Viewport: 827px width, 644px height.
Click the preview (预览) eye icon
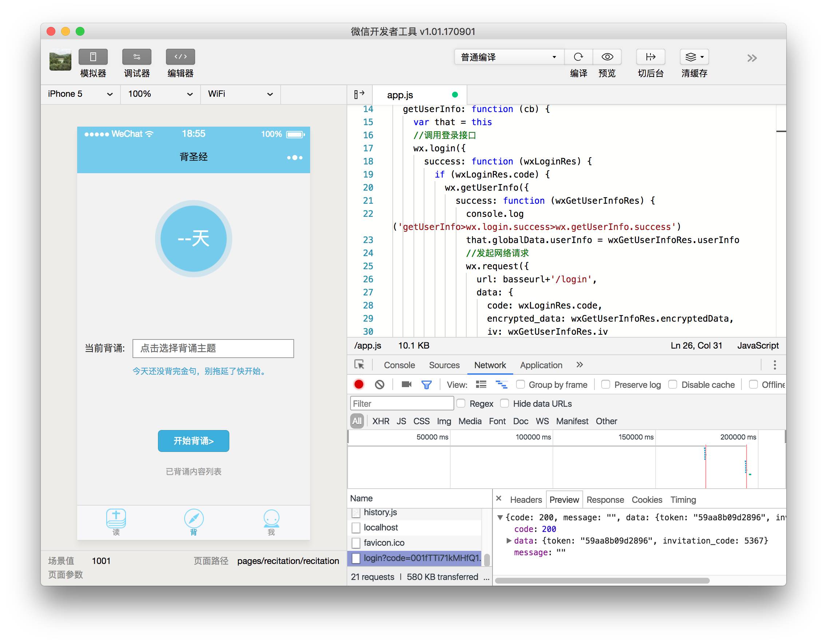(607, 57)
